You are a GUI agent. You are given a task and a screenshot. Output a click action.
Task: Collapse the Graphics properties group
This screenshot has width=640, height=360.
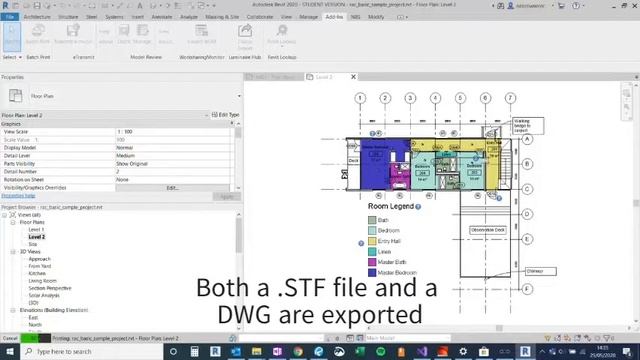tap(232, 123)
